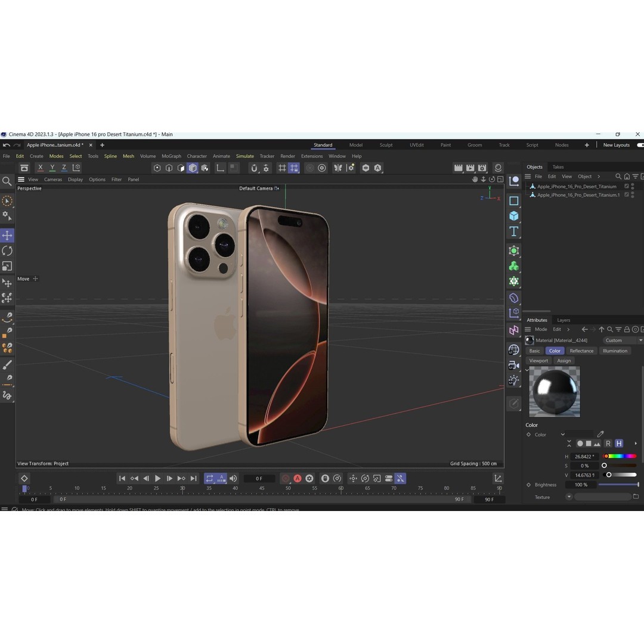
Task: Add a rectangle spline object
Action: (513, 201)
